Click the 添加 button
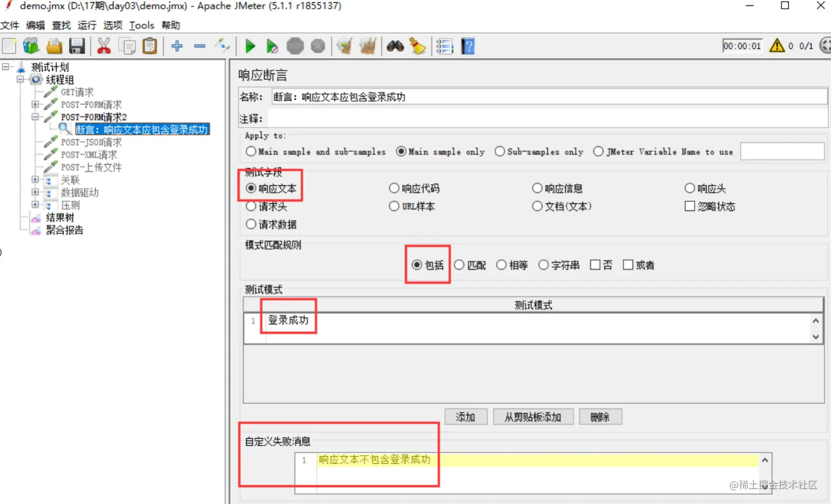 coord(466,417)
